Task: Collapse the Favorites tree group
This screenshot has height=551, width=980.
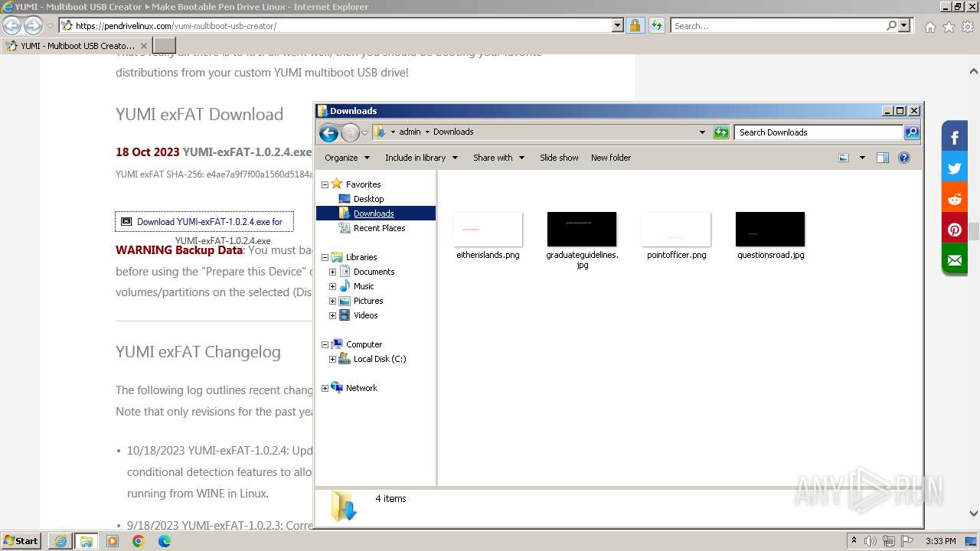Action: pos(325,184)
